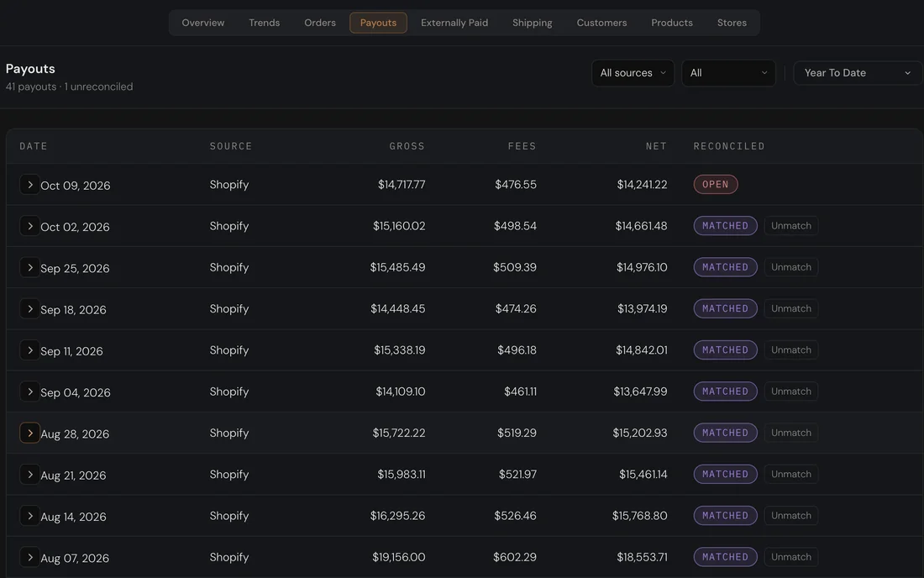The height and width of the screenshot is (578, 924).
Task: Click the Payouts page heading
Action: 30,68
